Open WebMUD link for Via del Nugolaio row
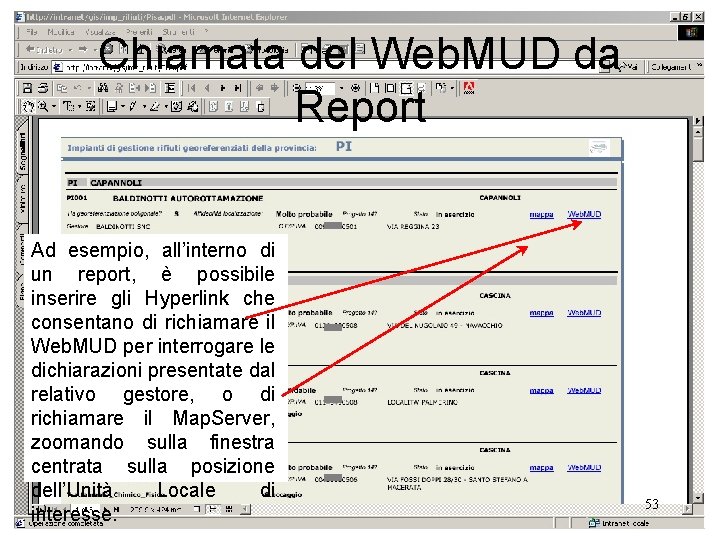Screen dimensions: 720x540 point(584,313)
